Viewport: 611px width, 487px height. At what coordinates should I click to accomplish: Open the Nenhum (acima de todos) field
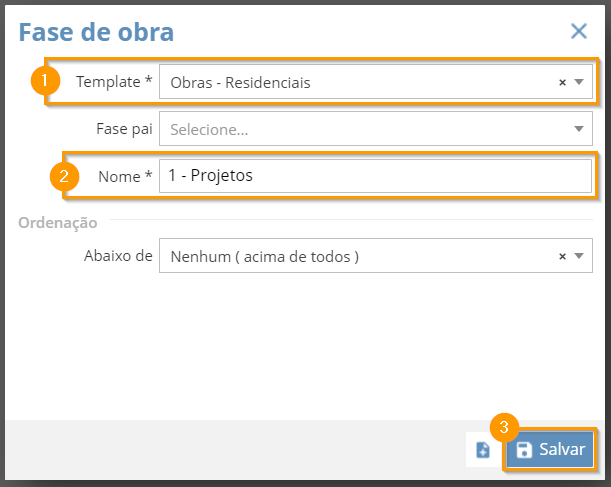(376, 256)
